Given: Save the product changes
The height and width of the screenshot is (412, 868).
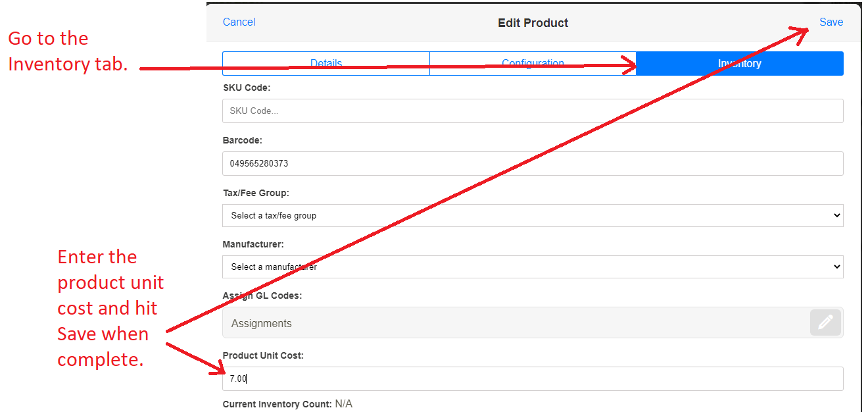Looking at the screenshot, I should pyautogui.click(x=831, y=22).
